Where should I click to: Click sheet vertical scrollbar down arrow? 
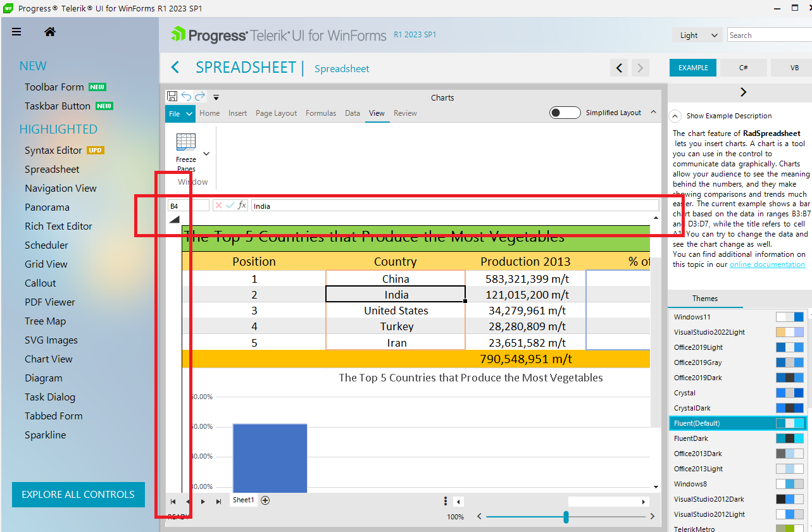pyautogui.click(x=656, y=487)
